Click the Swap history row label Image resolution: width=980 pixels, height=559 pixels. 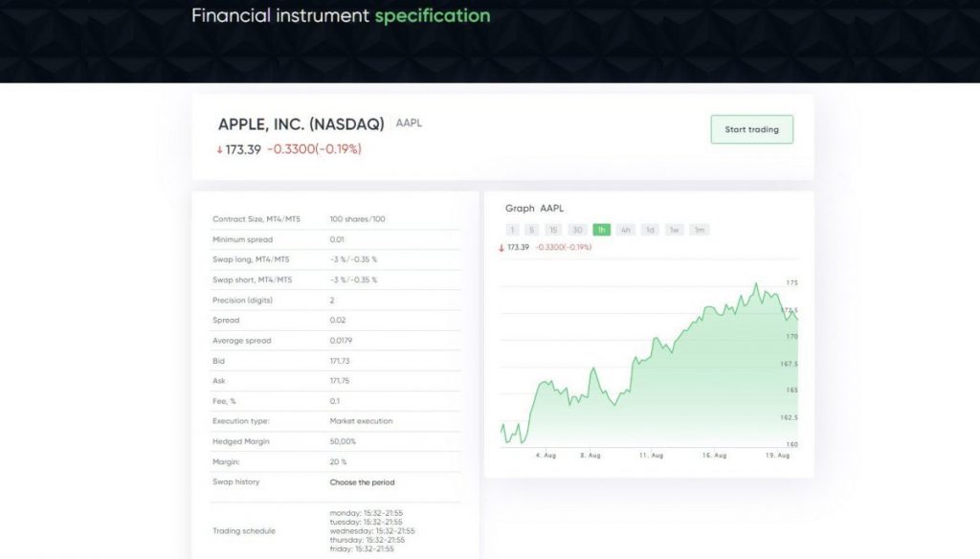[235, 481]
